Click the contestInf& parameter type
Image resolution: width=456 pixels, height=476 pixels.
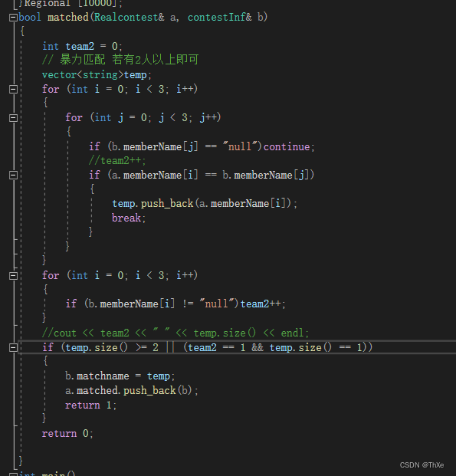(x=219, y=18)
